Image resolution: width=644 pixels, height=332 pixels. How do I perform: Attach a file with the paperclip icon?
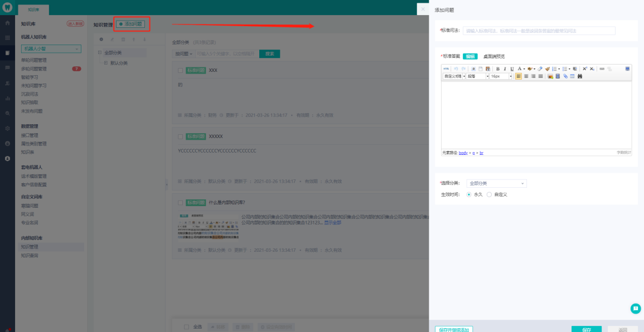565,76
